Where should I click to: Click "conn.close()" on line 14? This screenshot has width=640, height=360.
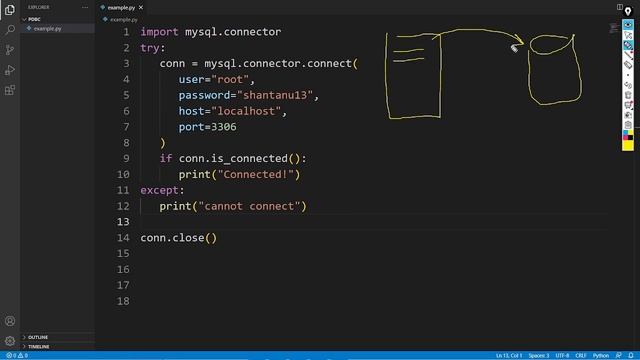tap(179, 238)
